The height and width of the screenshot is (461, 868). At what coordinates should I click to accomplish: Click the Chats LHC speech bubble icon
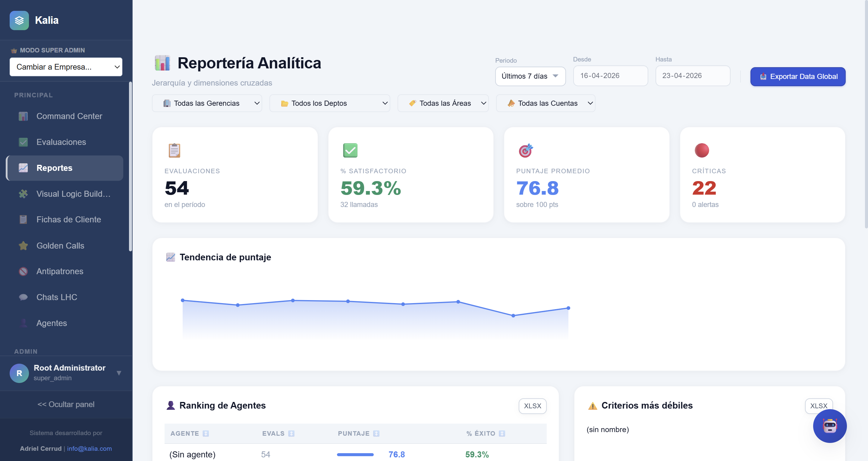[x=23, y=297]
